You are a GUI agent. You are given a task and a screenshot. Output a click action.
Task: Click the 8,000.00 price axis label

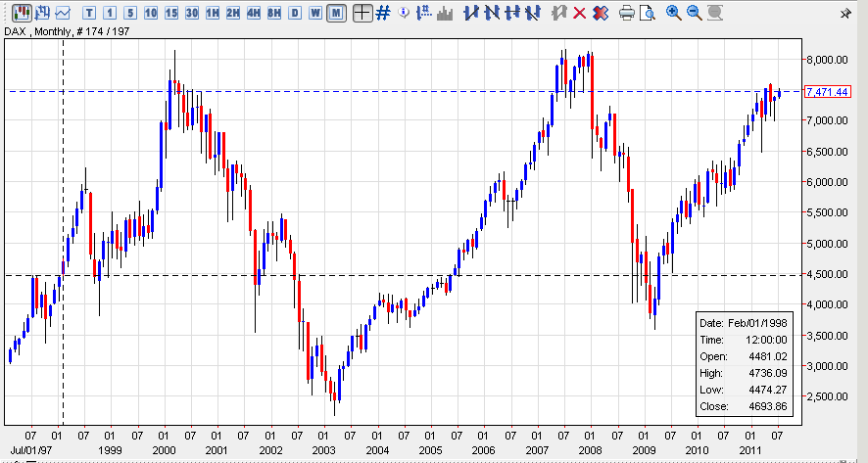click(x=827, y=60)
